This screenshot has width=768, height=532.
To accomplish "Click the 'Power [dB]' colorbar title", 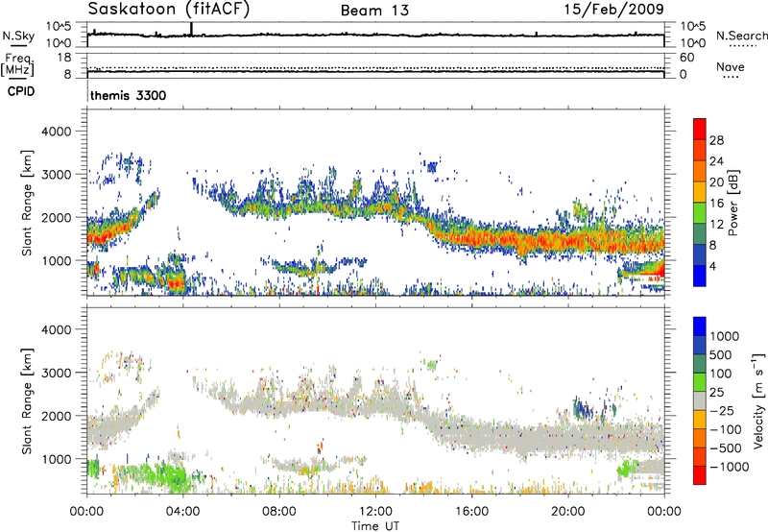I will tap(733, 203).
